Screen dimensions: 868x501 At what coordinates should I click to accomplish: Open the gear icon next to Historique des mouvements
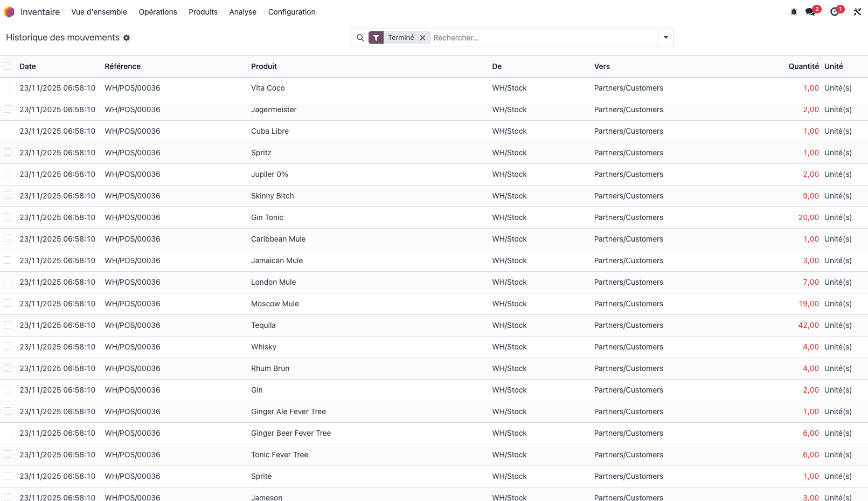pos(127,38)
